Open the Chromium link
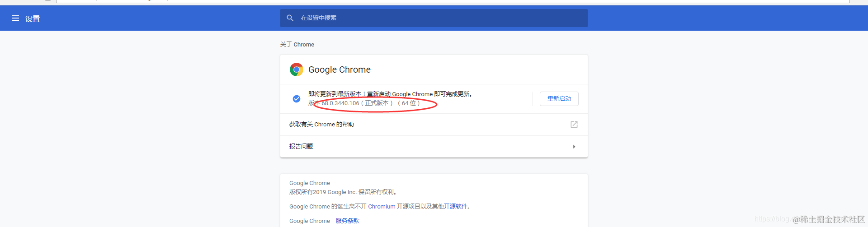The image size is (868, 227). click(x=382, y=207)
